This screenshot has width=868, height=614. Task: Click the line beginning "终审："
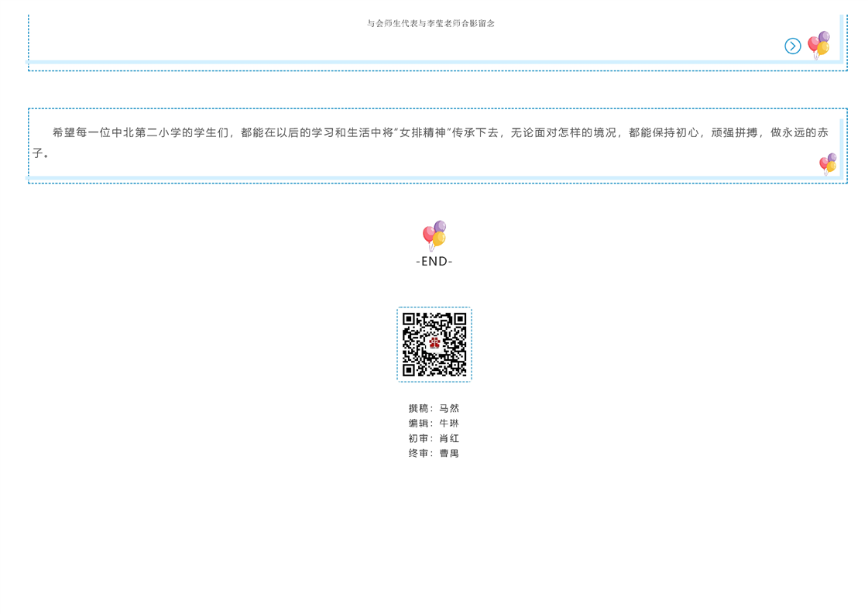(x=434, y=454)
